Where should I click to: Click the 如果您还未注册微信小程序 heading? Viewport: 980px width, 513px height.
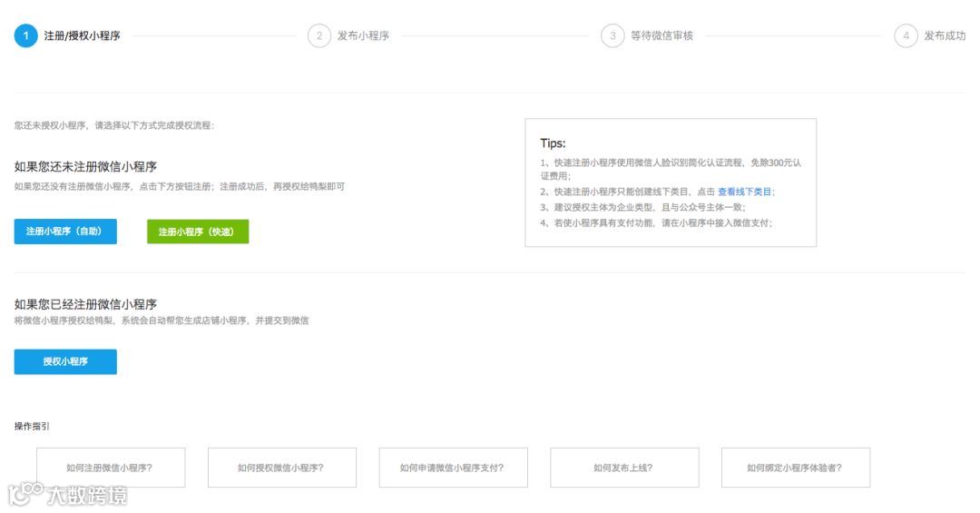(x=85, y=166)
